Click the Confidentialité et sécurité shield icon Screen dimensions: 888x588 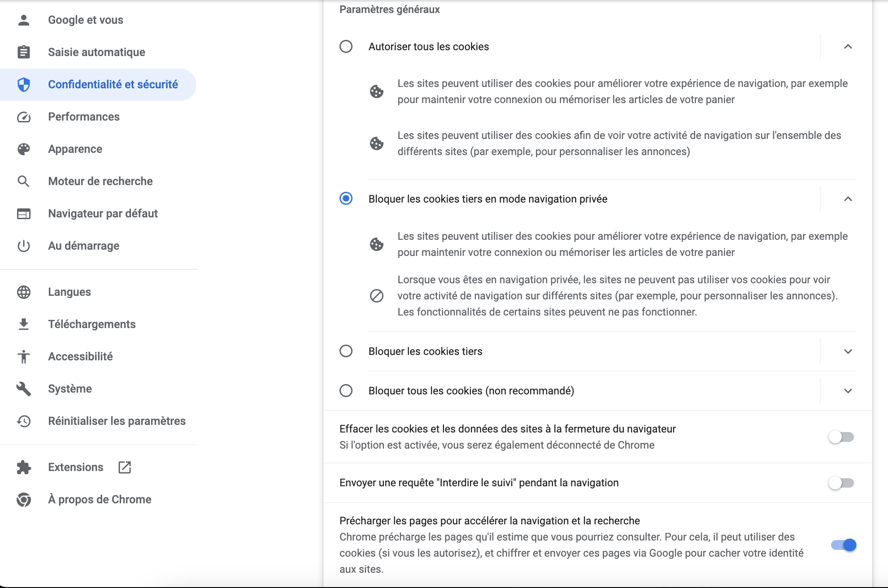point(24,84)
